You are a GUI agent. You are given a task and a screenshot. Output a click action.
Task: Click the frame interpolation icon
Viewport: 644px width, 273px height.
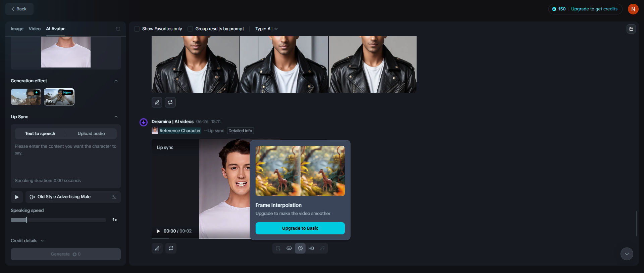pos(300,248)
